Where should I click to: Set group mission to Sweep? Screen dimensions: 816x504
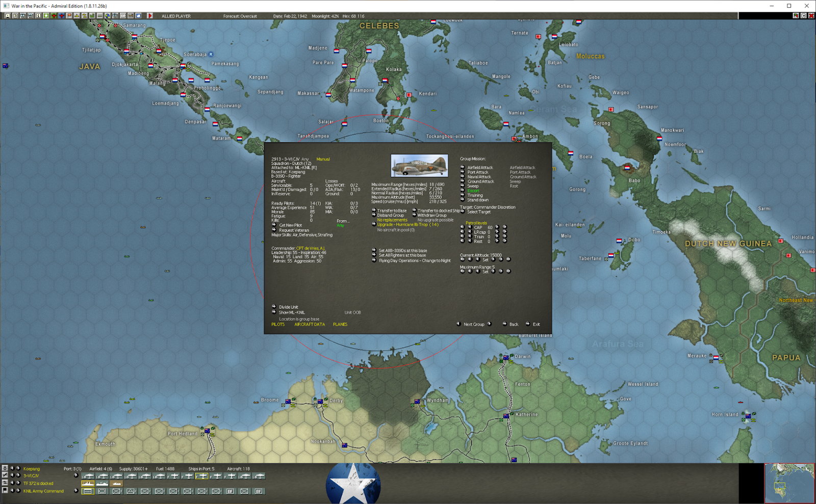473,186
